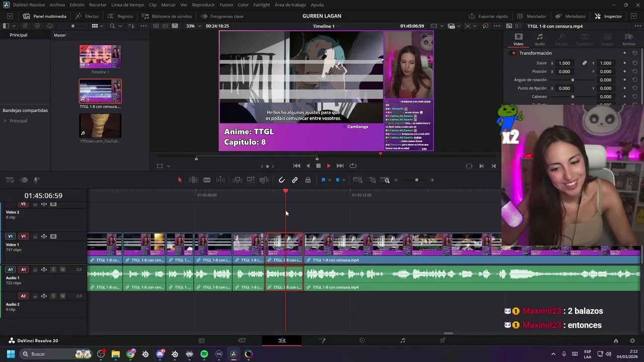Choose the Blade edit mode tool
The height and width of the screenshot is (362, 644).
coord(207,180)
